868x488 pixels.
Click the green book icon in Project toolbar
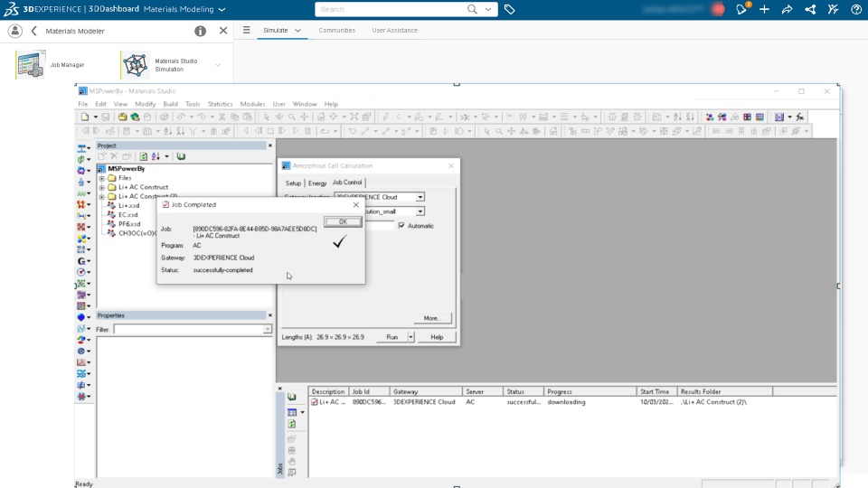[181, 156]
